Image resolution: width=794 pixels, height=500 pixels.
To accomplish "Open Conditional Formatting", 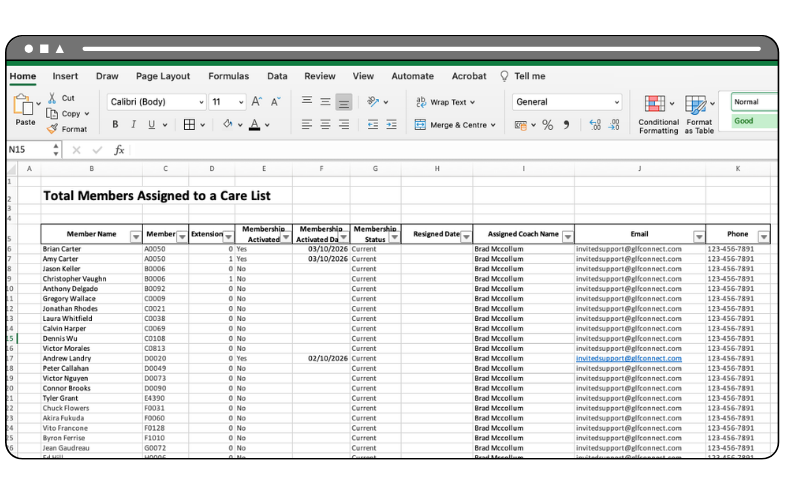I will tap(658, 114).
